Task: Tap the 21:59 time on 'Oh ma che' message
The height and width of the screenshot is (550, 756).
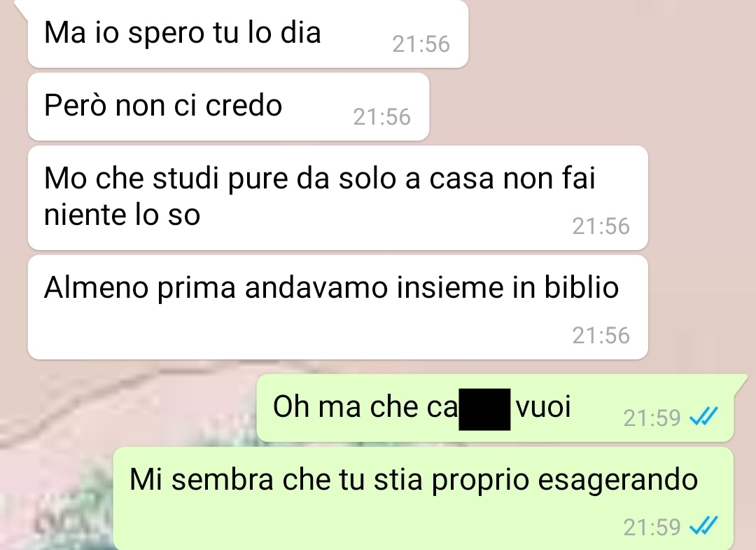Action: click(652, 418)
